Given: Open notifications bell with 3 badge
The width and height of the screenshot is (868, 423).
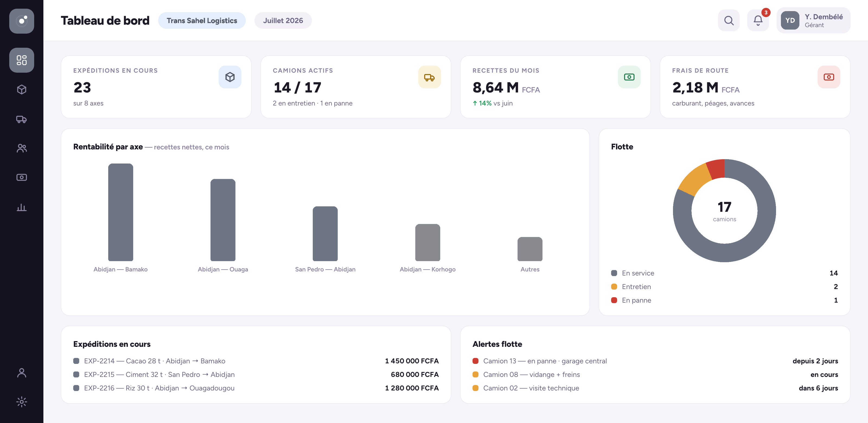Looking at the screenshot, I should [x=758, y=21].
